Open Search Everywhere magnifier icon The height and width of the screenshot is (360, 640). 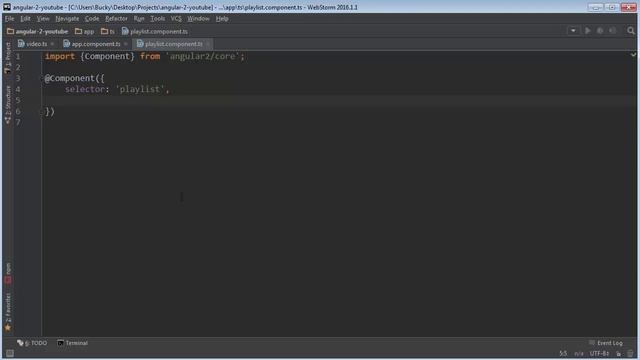pyautogui.click(x=631, y=31)
